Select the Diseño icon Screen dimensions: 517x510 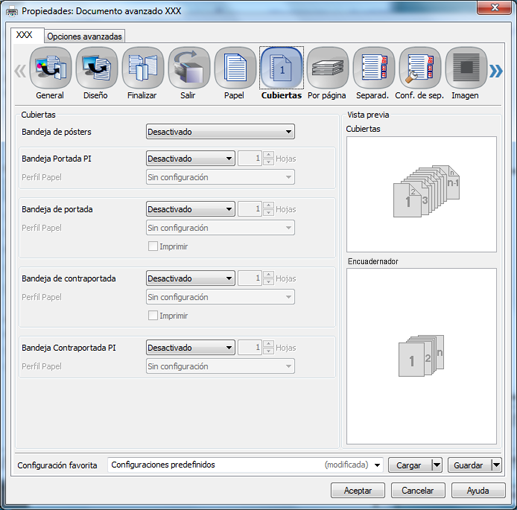coord(97,68)
